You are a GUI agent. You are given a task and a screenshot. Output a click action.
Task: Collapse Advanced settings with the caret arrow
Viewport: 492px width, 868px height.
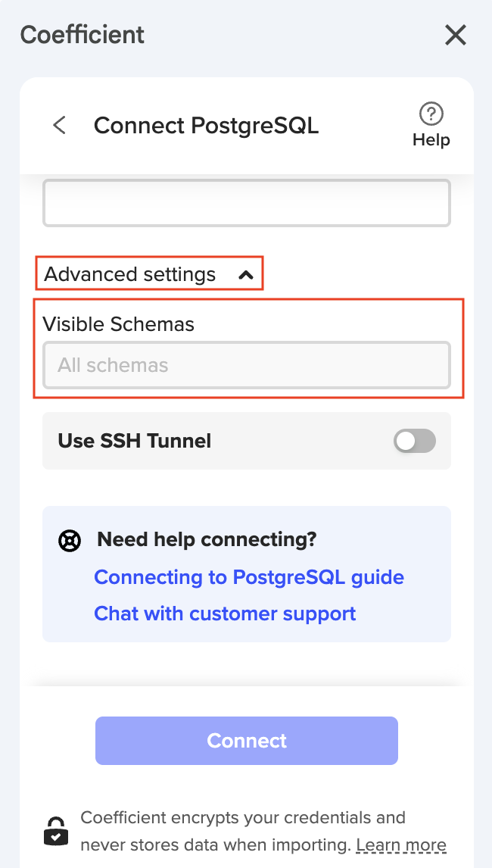pos(245,275)
